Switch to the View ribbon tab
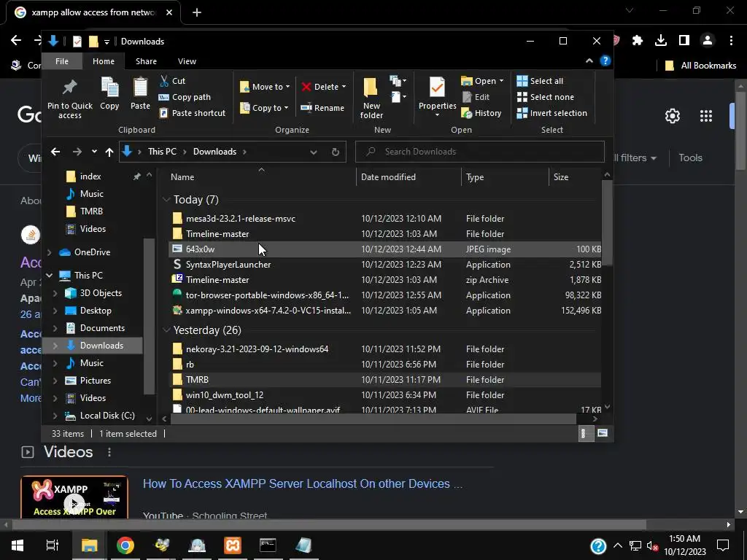 187,61
